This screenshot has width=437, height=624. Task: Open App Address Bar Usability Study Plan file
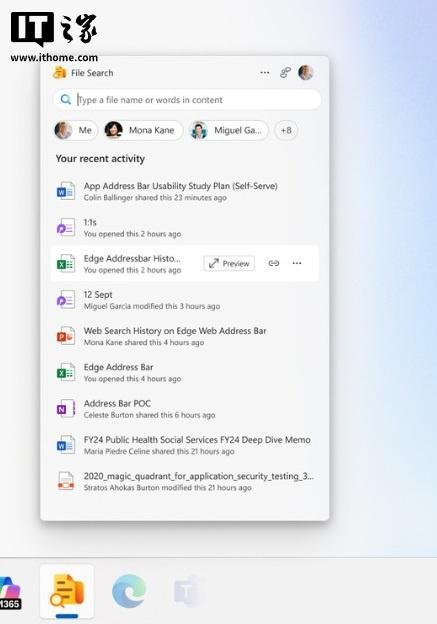coord(180,186)
